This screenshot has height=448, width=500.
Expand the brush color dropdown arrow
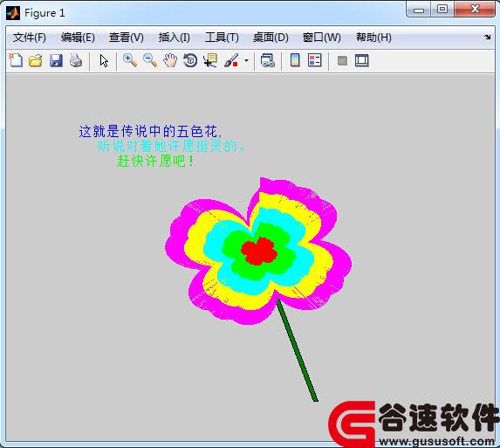point(246,60)
